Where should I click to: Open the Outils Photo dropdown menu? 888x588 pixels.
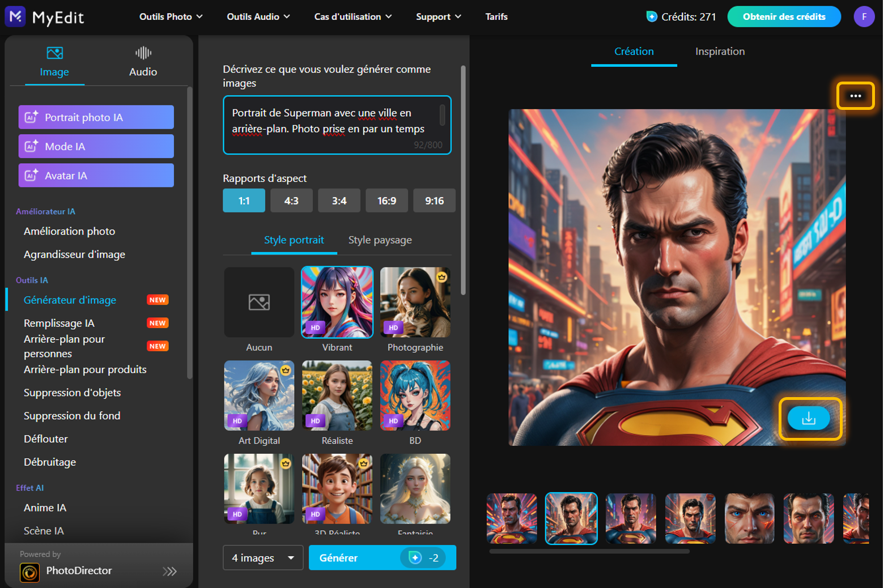click(171, 17)
